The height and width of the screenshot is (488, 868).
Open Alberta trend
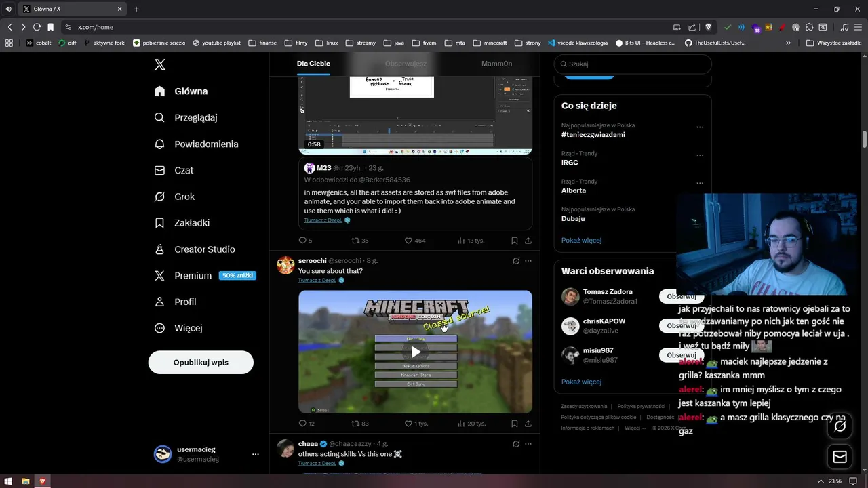[x=574, y=191]
